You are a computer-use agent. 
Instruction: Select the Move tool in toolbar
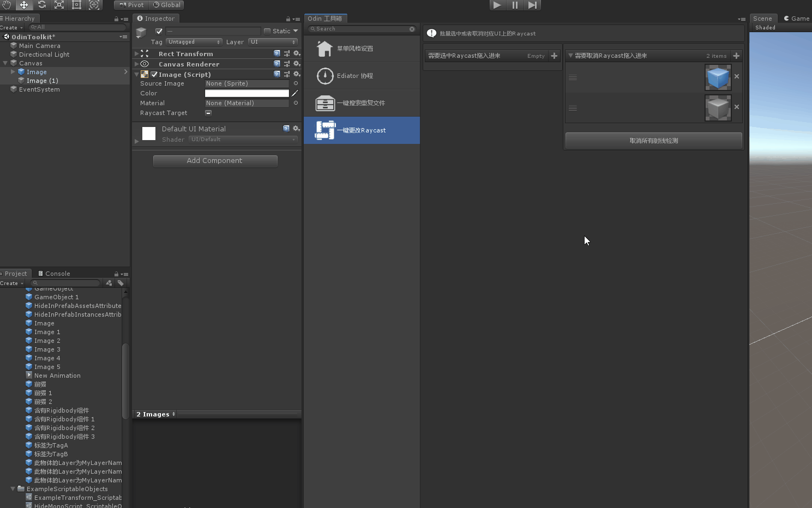coord(24,5)
